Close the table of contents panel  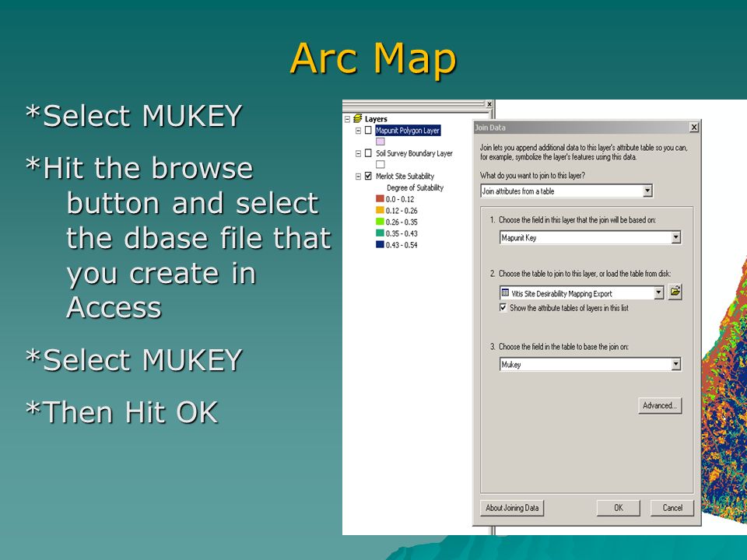pyautogui.click(x=489, y=103)
